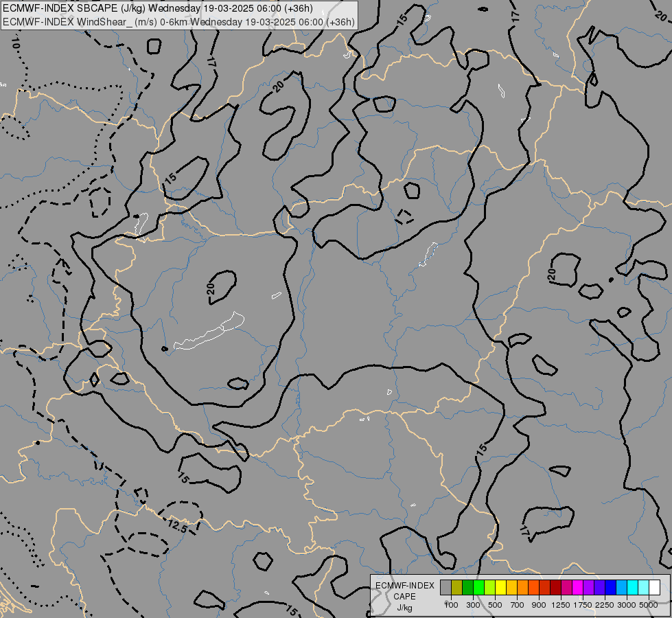This screenshot has height=618, width=672.
Task: Pick the cyan swatch right of 3000 tick
Action: (x=633, y=588)
